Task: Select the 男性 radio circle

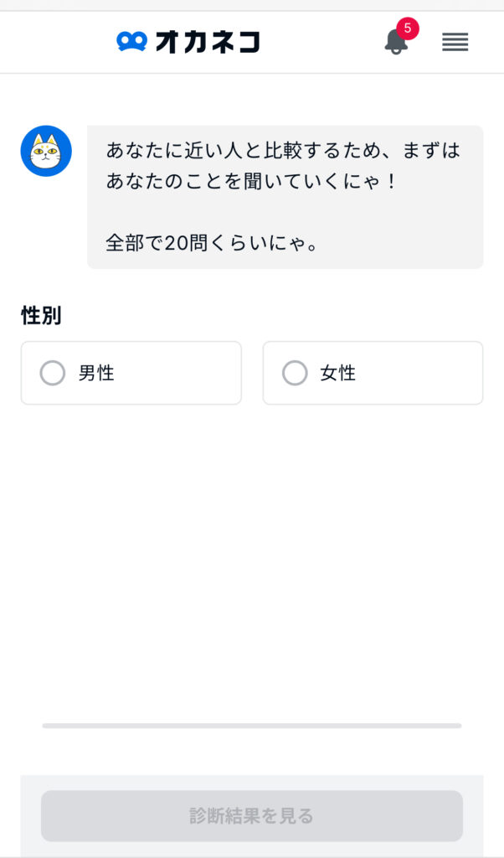Action: coord(53,373)
